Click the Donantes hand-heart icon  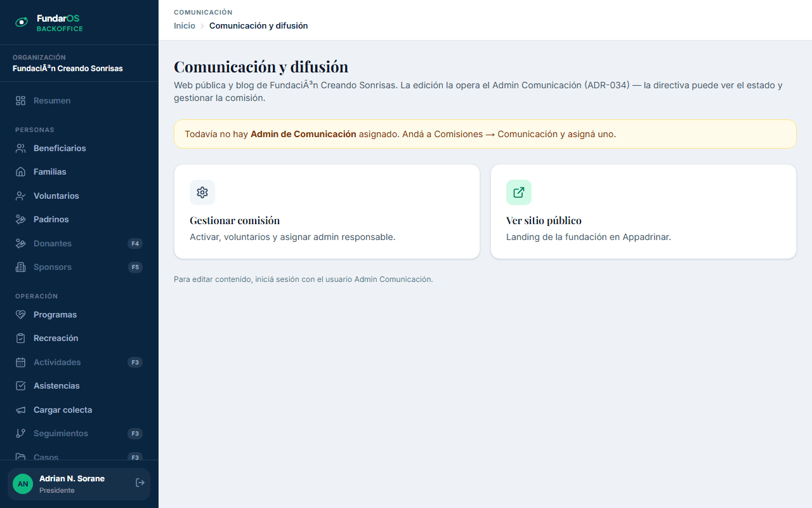[20, 243]
